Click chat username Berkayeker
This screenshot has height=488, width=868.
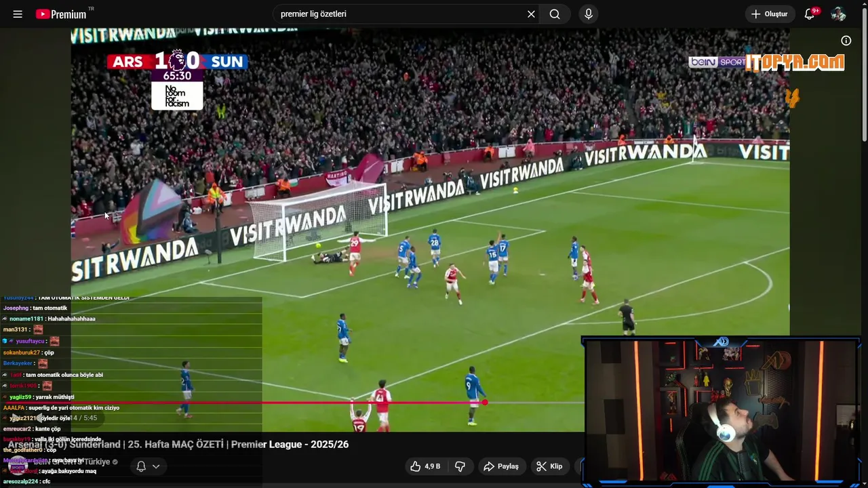(x=18, y=363)
